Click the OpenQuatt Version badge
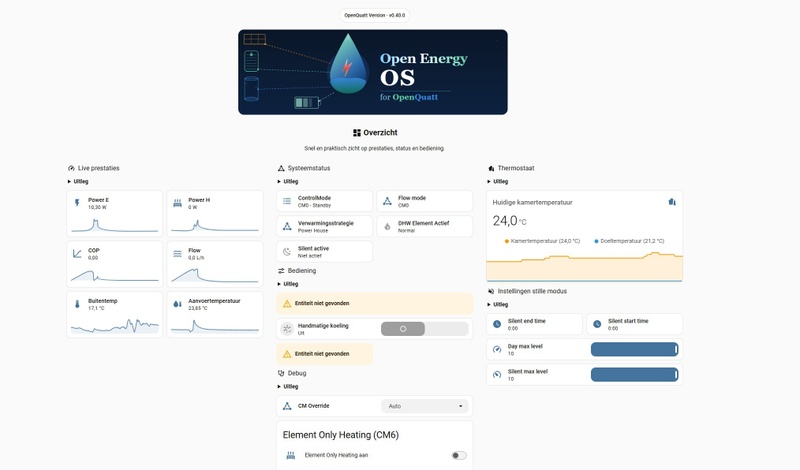 click(x=374, y=15)
